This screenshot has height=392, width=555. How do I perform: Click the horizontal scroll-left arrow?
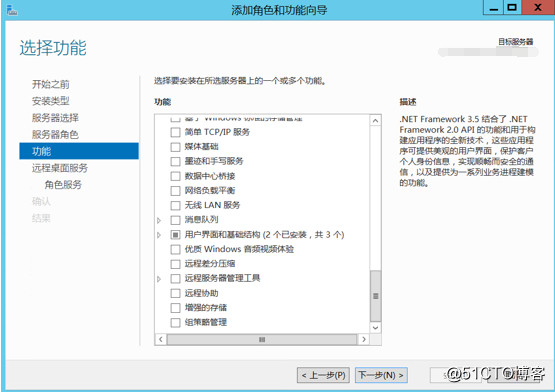(161, 339)
